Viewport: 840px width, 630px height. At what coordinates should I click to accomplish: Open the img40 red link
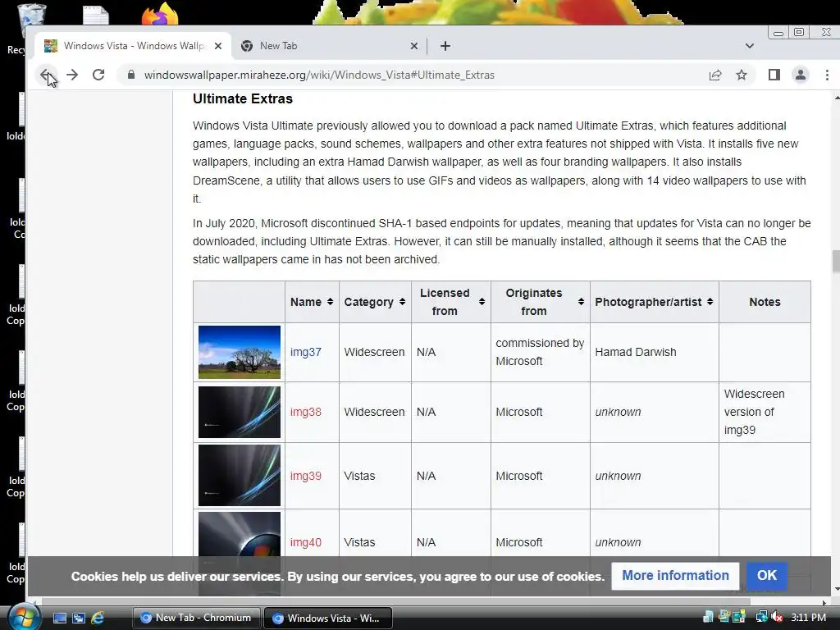tap(306, 543)
